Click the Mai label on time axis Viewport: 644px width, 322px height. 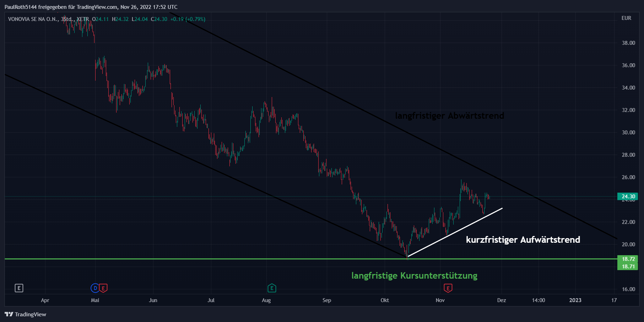coord(95,300)
